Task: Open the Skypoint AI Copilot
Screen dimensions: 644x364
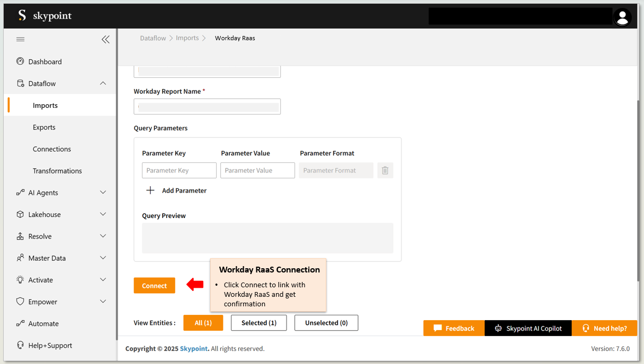Action: click(x=528, y=328)
